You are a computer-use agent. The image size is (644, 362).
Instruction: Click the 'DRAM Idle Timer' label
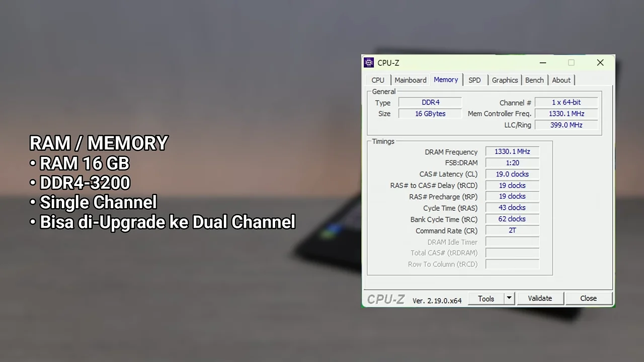[x=452, y=242]
